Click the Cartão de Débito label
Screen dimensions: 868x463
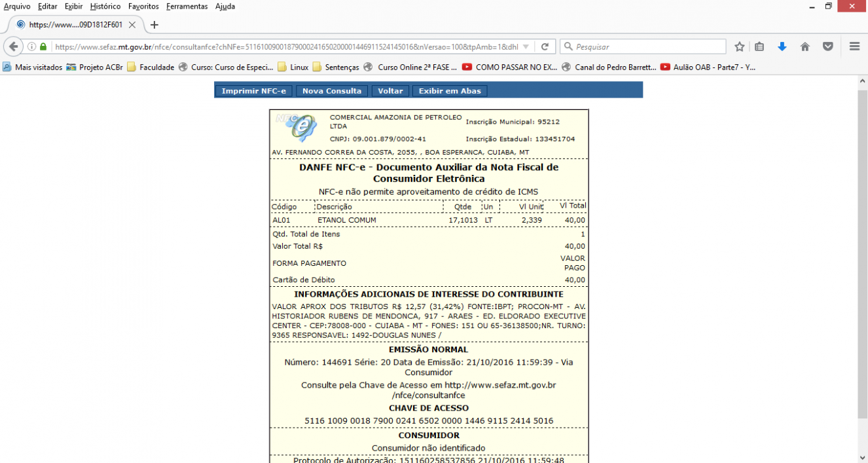[x=304, y=280]
